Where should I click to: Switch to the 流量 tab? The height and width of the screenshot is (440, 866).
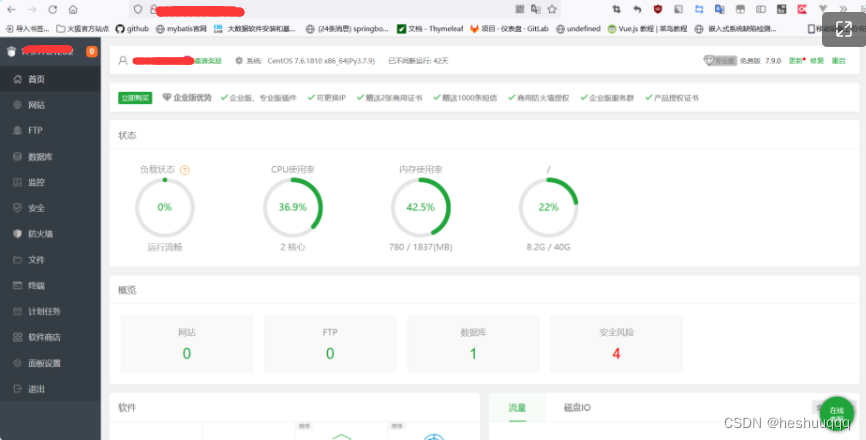pyautogui.click(x=518, y=408)
